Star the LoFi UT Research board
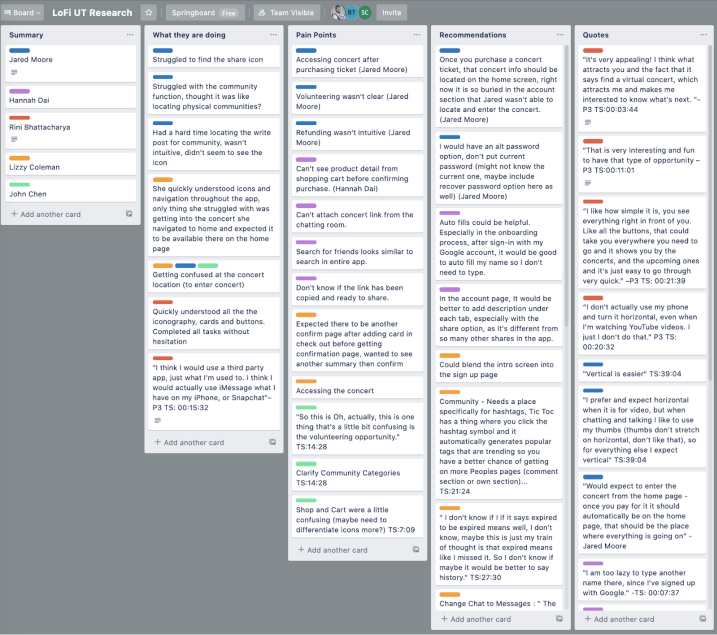 (x=149, y=13)
